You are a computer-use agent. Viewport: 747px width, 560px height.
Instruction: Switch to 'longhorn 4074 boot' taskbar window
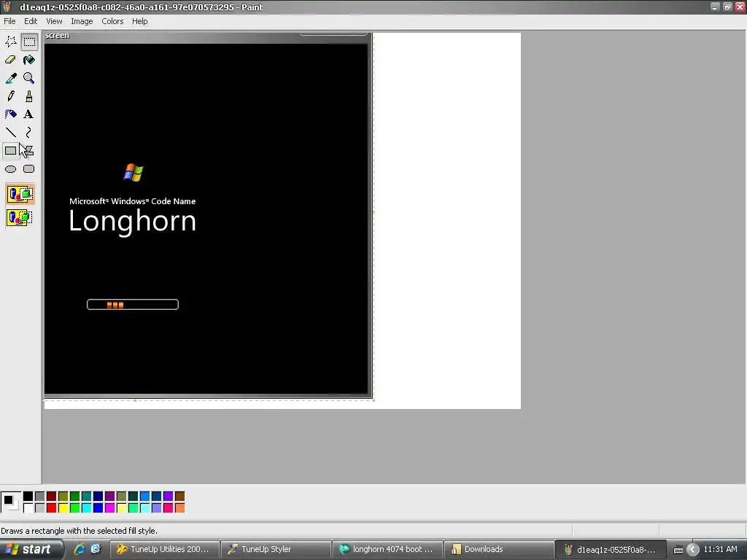(x=387, y=550)
